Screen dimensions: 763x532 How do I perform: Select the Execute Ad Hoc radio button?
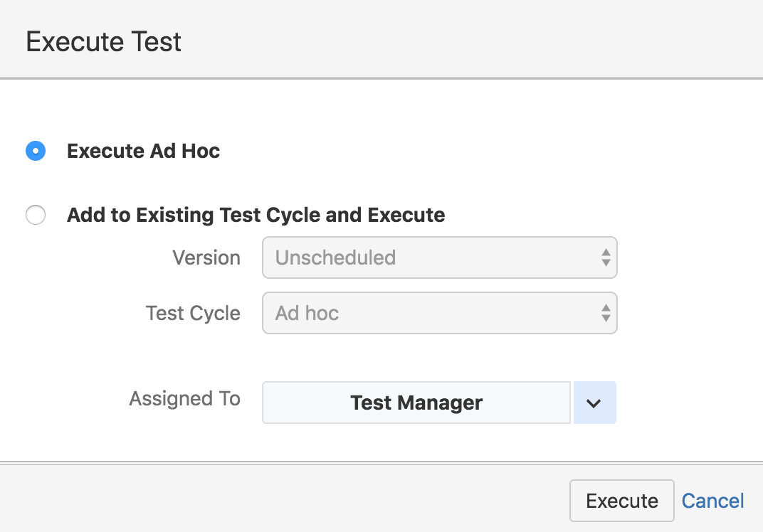[35, 151]
